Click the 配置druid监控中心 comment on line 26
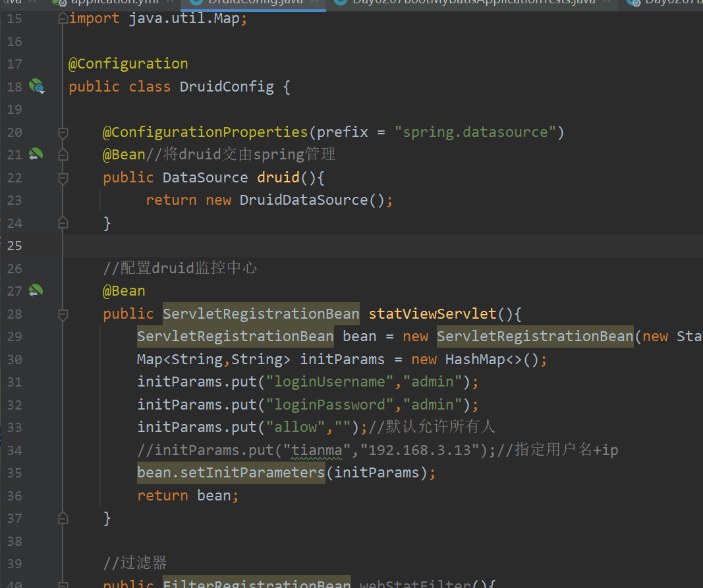 click(180, 268)
